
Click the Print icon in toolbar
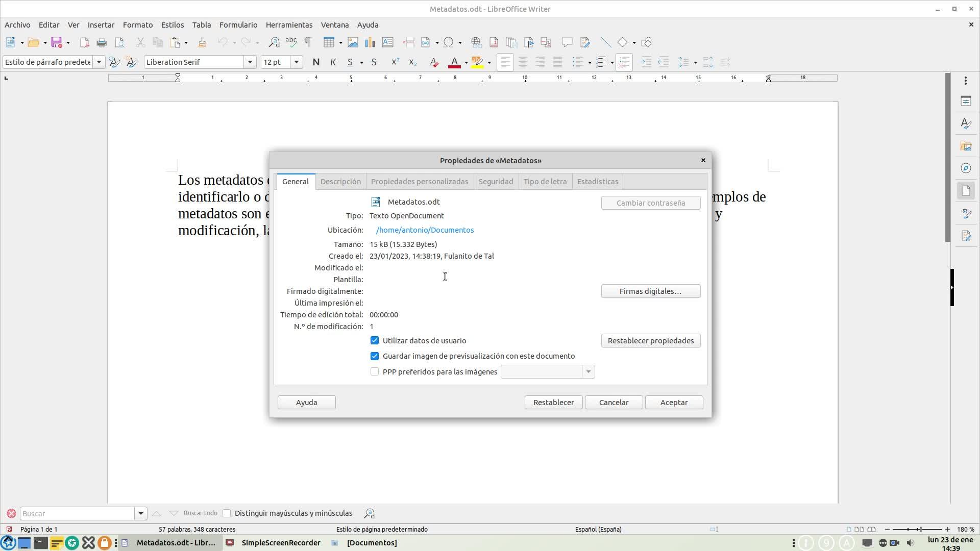coord(102,42)
